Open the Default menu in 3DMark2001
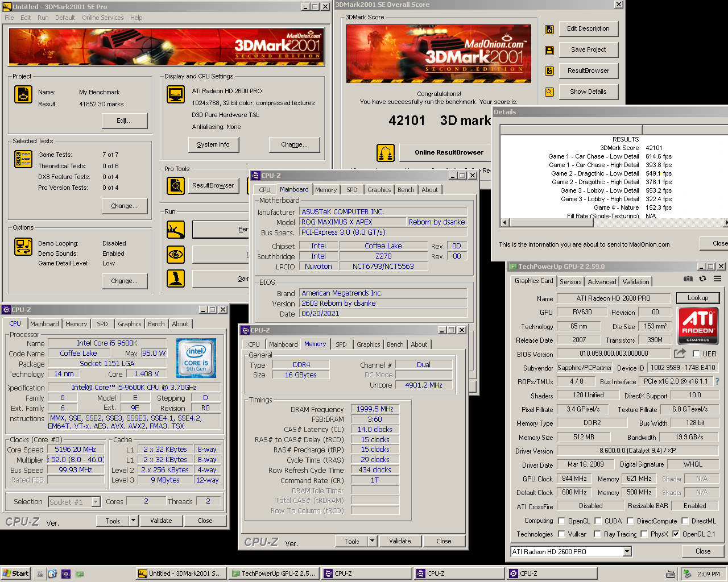728x582 pixels. (65, 18)
